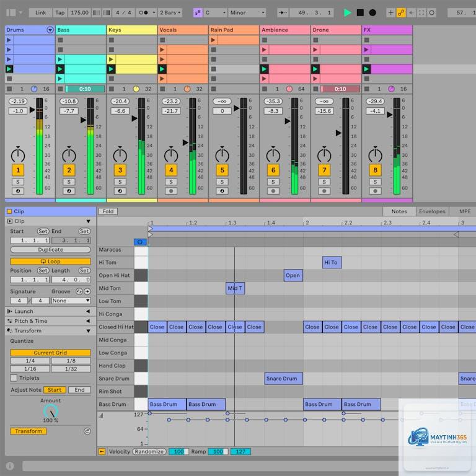Viewport: 476px width, 476px height.
Task: Toggle the orange Loop switch
Action: click(x=50, y=262)
